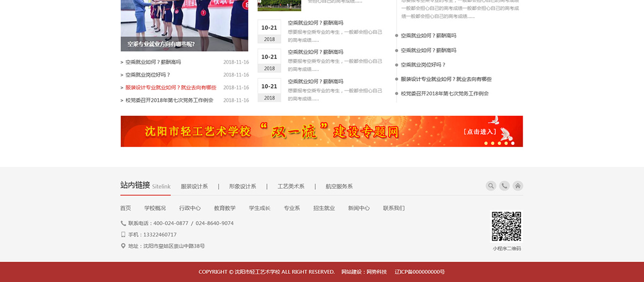Click the phone icon beside 联系电话
Viewport: 644px width, 282px height.
tap(123, 224)
